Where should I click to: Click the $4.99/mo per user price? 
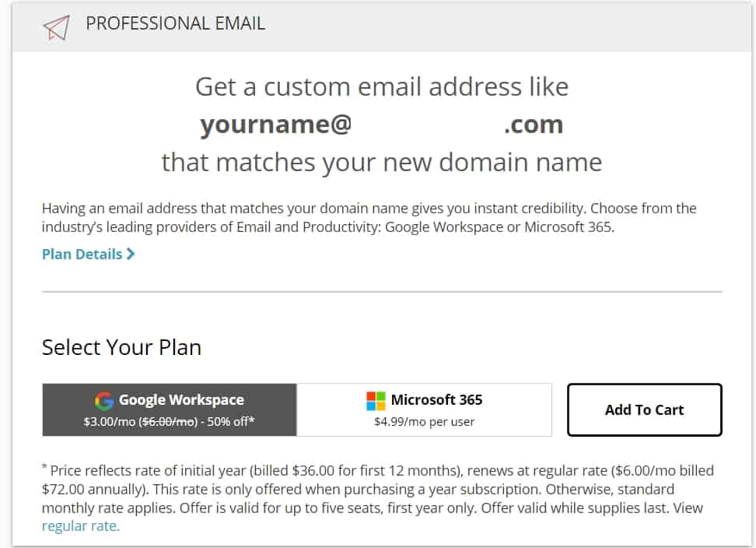coord(426,423)
